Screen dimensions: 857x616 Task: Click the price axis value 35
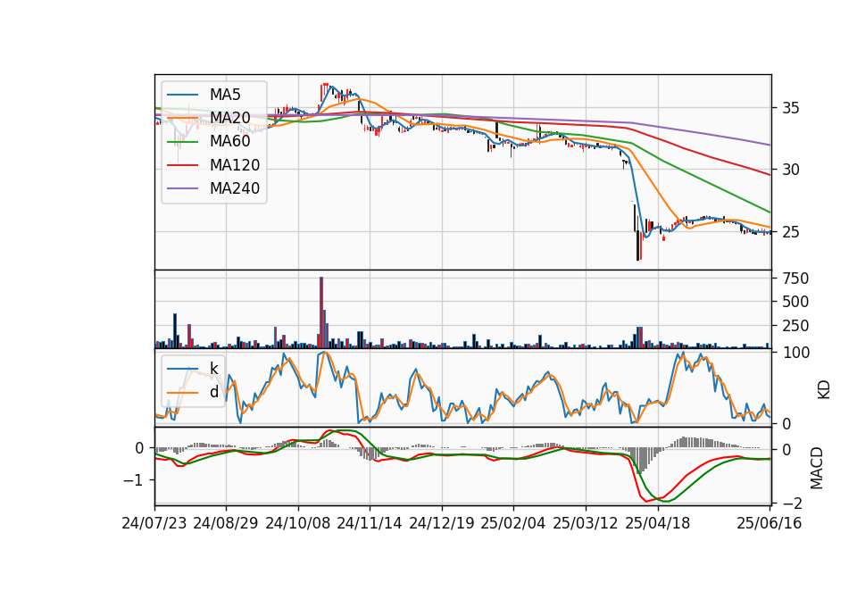coord(790,108)
